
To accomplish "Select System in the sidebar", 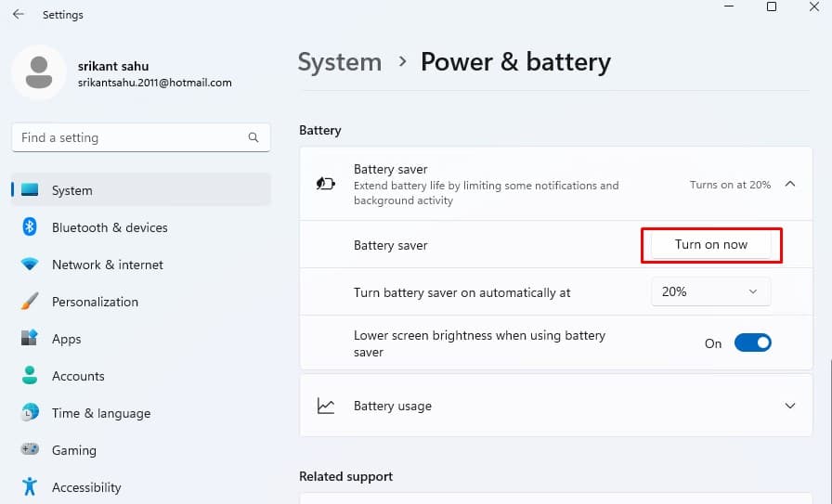I will click(x=72, y=190).
